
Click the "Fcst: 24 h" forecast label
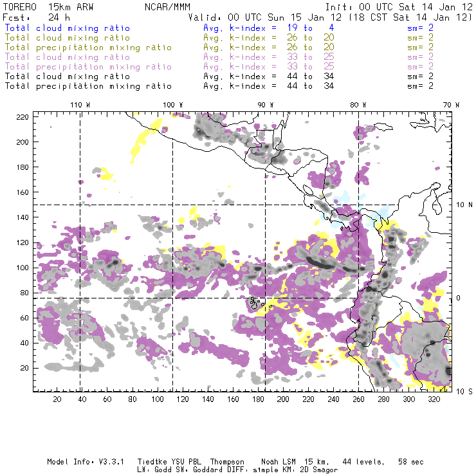pos(36,17)
